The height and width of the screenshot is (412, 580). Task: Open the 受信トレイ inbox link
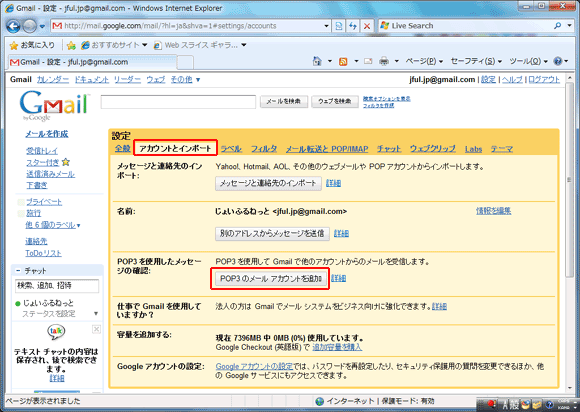coord(42,151)
